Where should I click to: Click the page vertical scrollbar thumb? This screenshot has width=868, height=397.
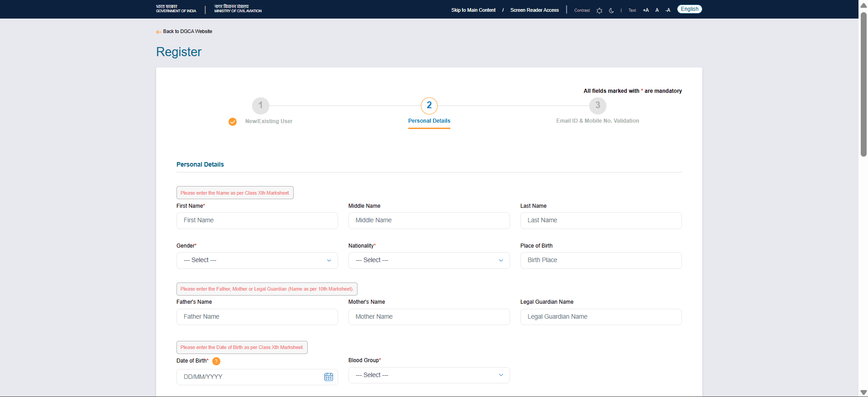(863, 84)
